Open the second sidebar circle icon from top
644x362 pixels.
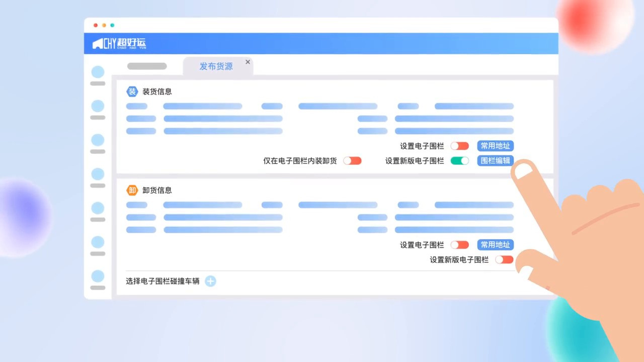click(x=98, y=106)
